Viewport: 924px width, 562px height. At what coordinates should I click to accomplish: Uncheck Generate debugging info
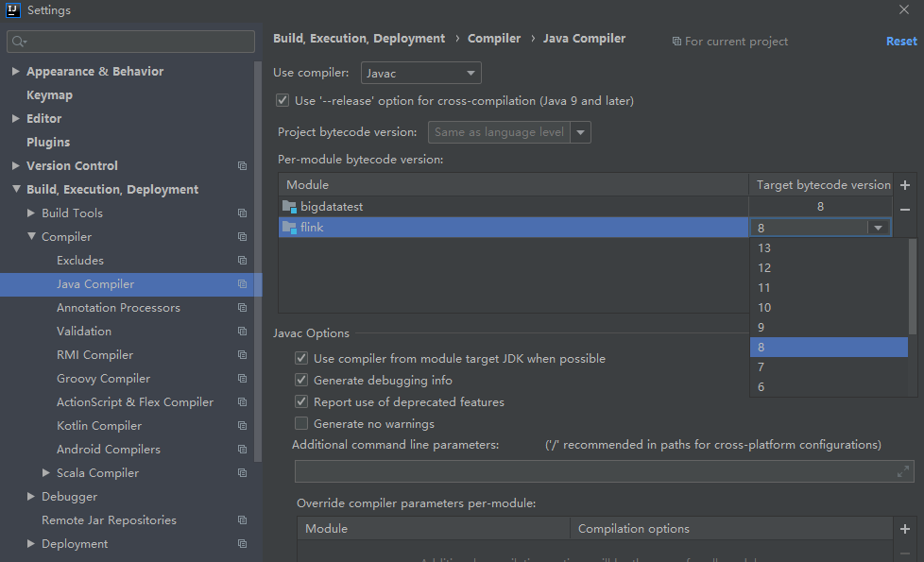[x=301, y=380]
